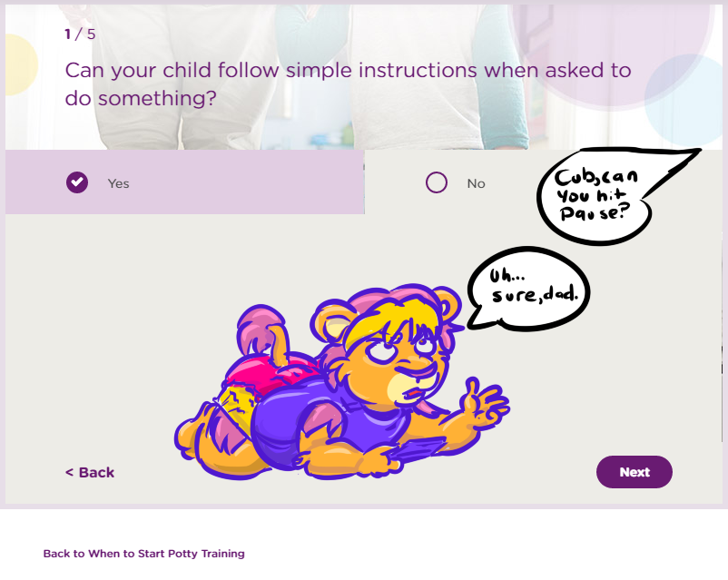Open "Back to When to Start Potty Training"
Screen dimensions: 728x580
click(143, 553)
